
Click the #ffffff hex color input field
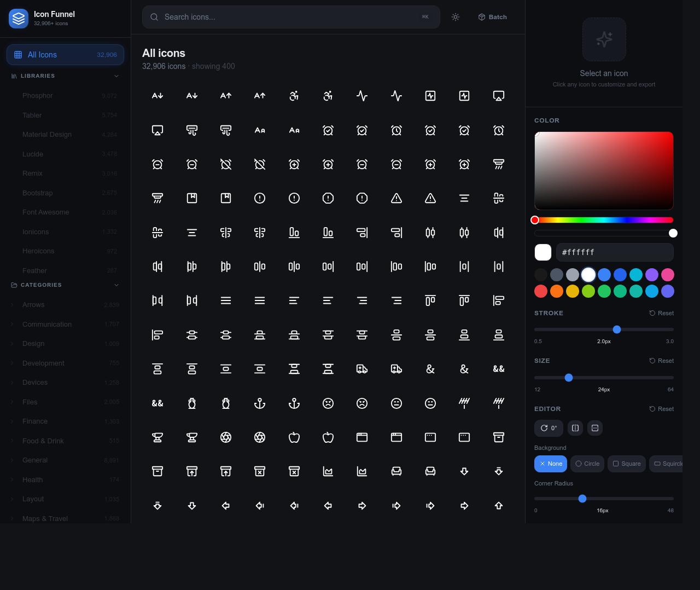(x=615, y=252)
